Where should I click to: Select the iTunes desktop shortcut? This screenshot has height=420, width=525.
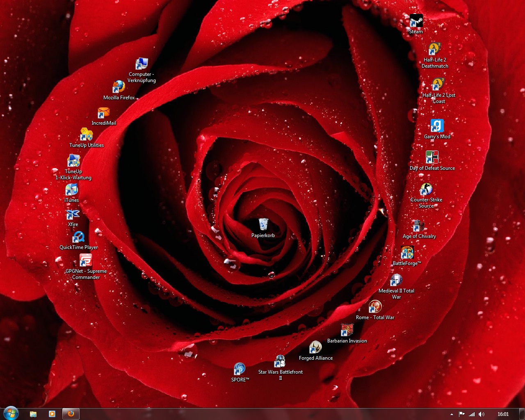click(72, 190)
